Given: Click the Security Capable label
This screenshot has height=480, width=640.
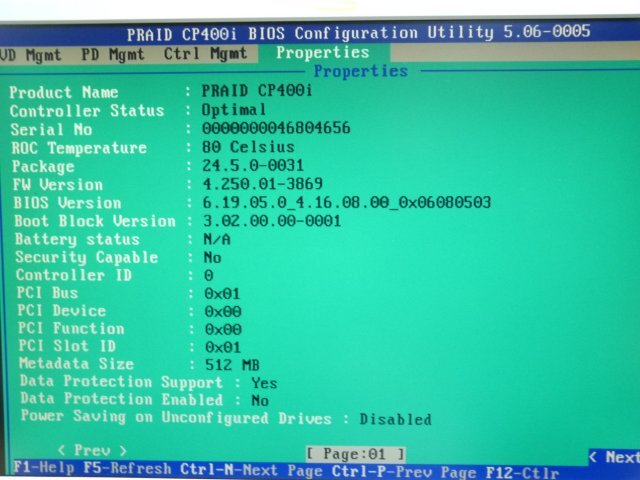Looking at the screenshot, I should (x=87, y=257).
